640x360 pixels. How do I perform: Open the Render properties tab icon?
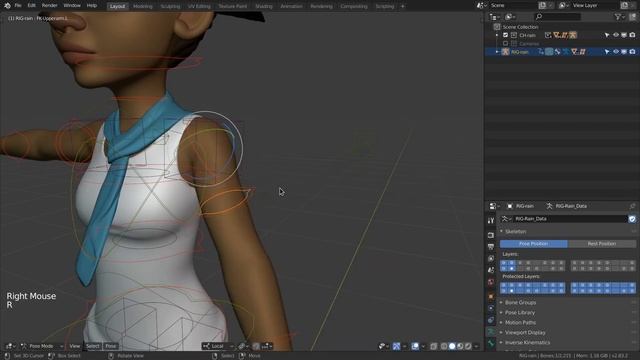pos(491,235)
